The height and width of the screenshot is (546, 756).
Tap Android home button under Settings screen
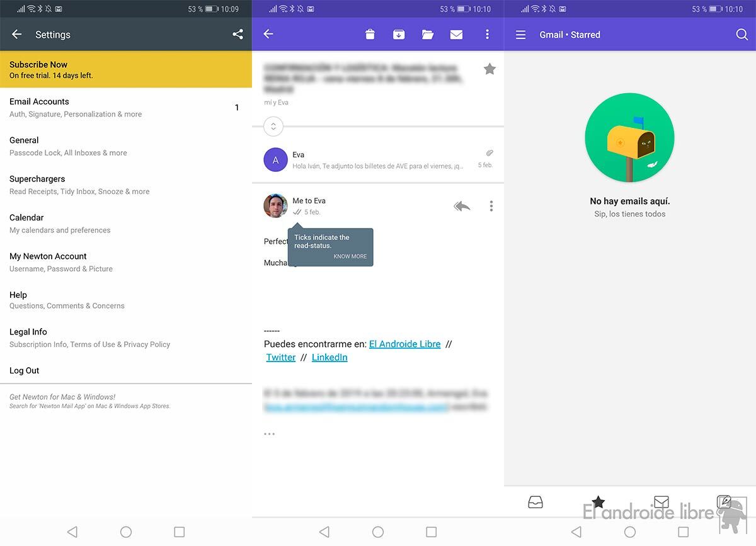126,532
